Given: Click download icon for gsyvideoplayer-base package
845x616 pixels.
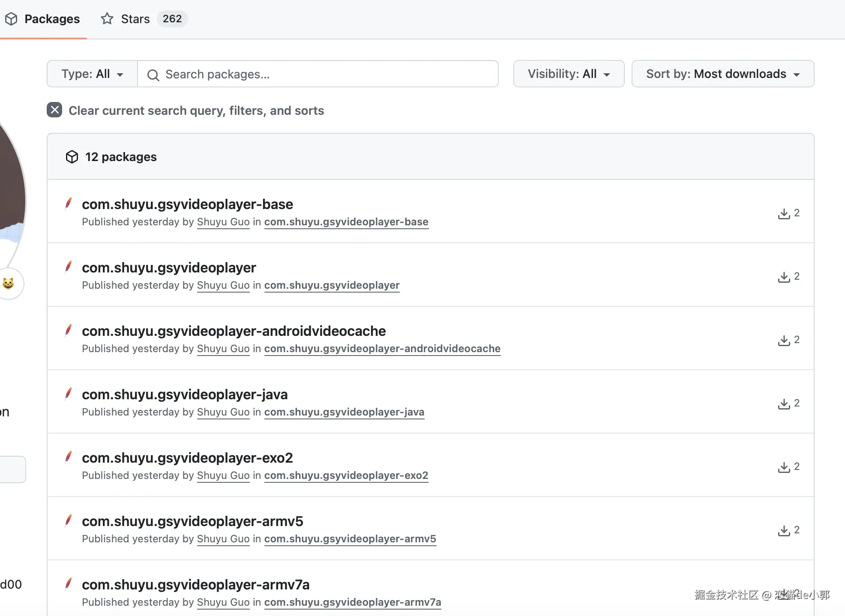Looking at the screenshot, I should point(784,213).
